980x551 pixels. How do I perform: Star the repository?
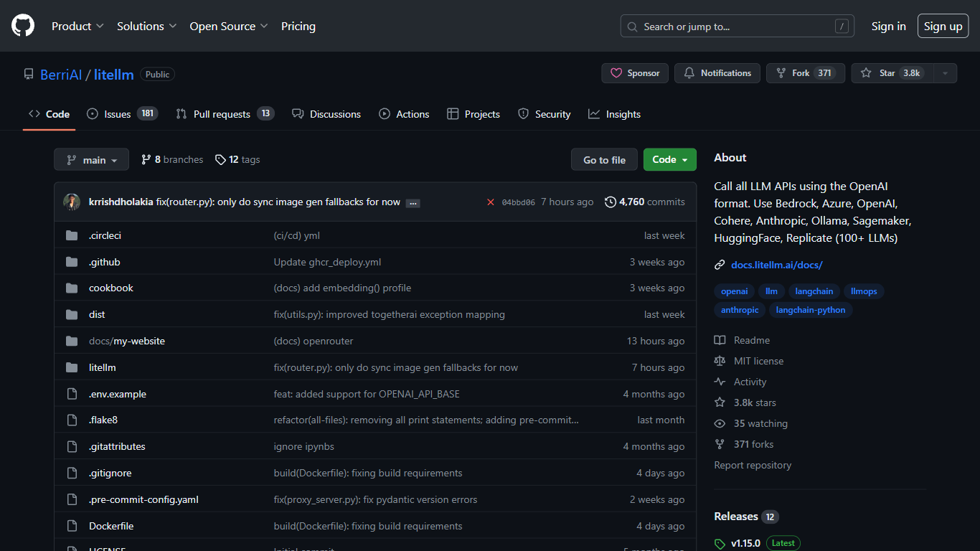point(892,73)
